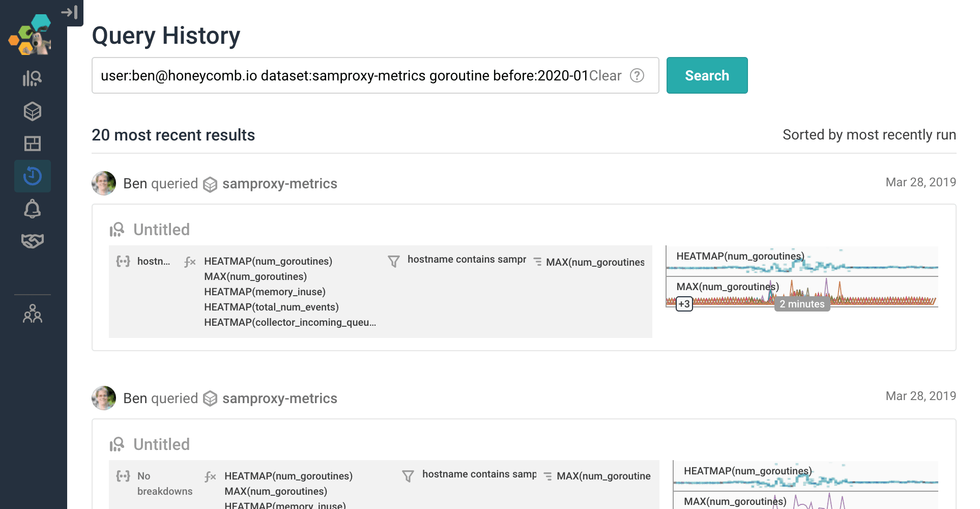The image size is (980, 509).
Task: Open the first samproxy-metrics dataset link
Action: (279, 184)
